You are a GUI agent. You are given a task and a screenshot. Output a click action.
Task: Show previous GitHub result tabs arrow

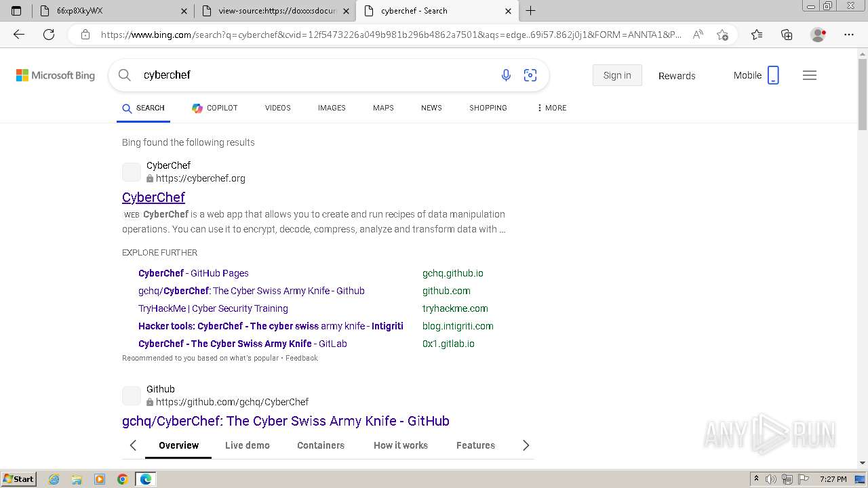(133, 445)
